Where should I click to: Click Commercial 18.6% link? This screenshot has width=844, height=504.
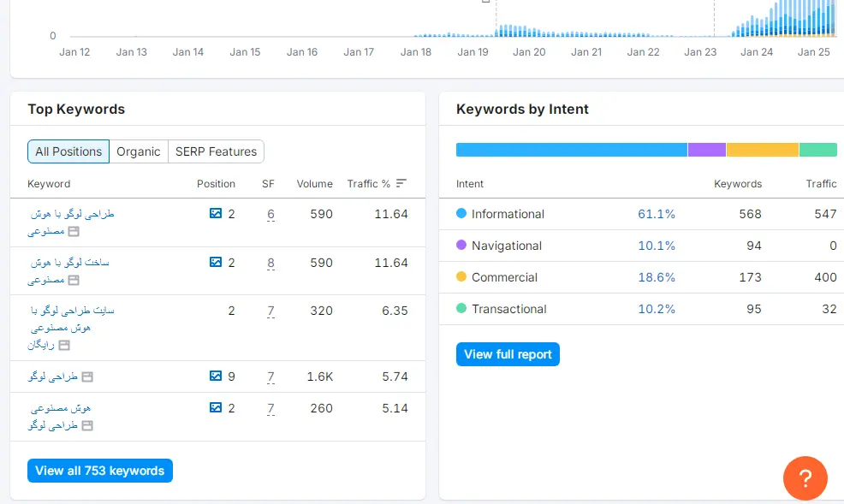coord(657,277)
